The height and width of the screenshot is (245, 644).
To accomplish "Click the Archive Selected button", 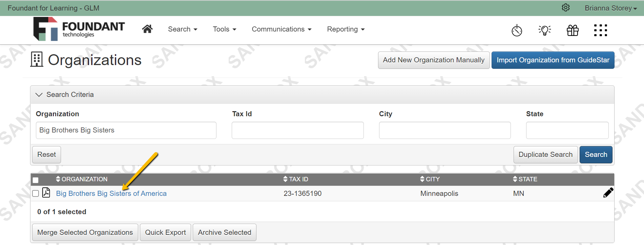I will [x=225, y=232].
